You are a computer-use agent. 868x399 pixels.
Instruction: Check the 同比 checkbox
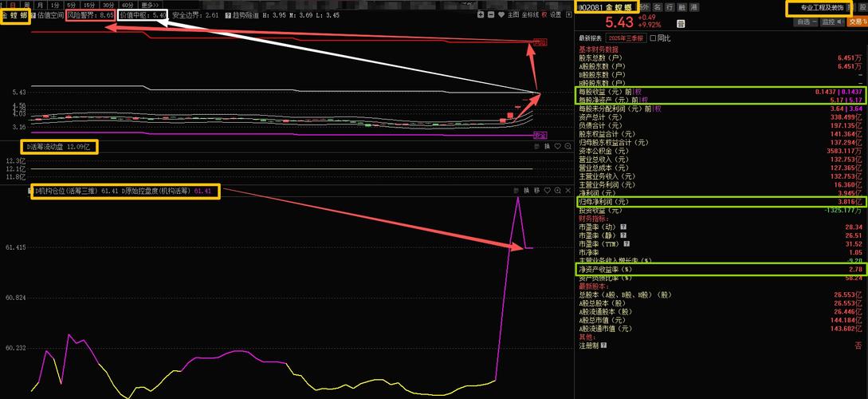(x=654, y=38)
